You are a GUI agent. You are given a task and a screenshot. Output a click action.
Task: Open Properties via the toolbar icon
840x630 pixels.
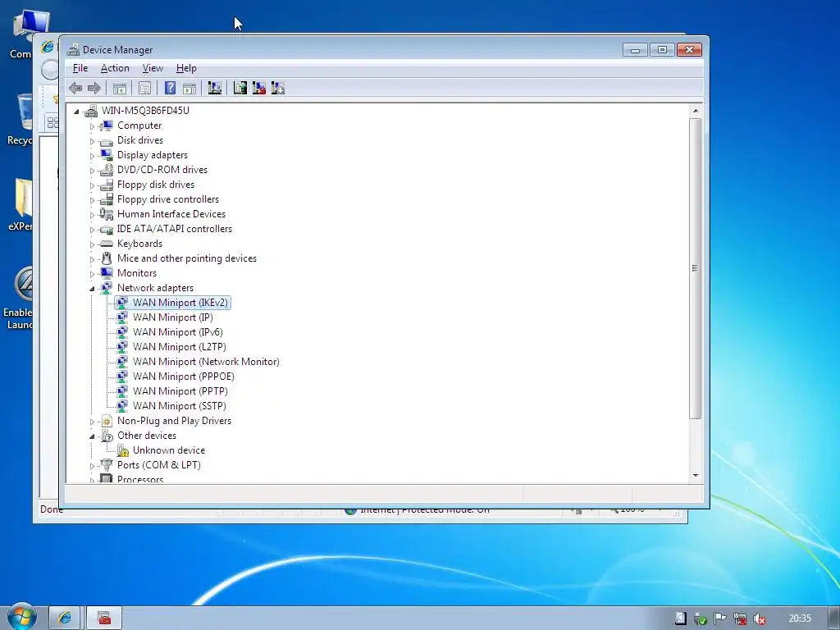point(144,88)
